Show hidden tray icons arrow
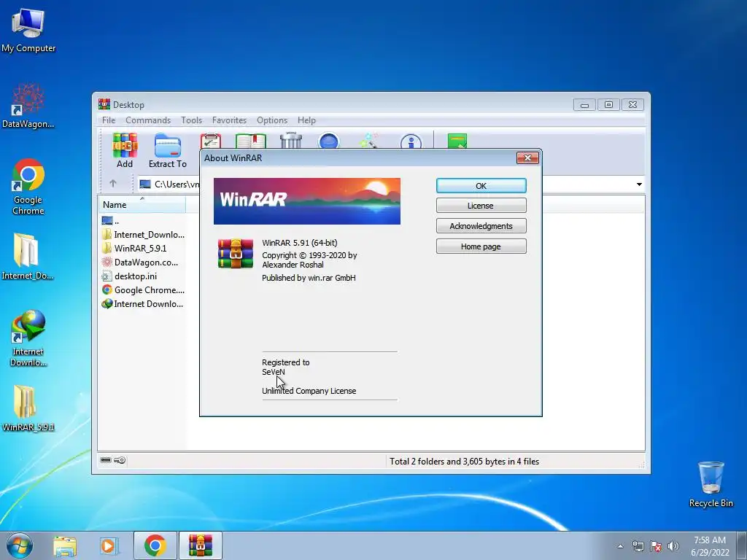The width and height of the screenshot is (747, 560). 620,546
